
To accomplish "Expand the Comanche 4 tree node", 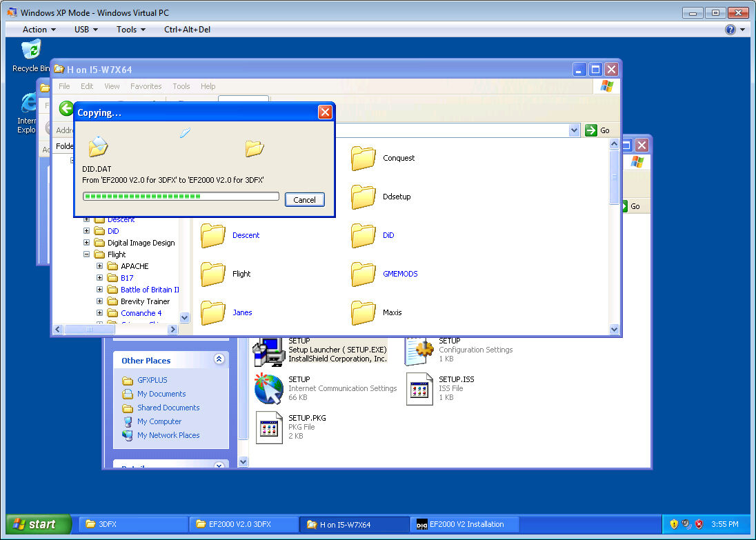I will [x=99, y=313].
